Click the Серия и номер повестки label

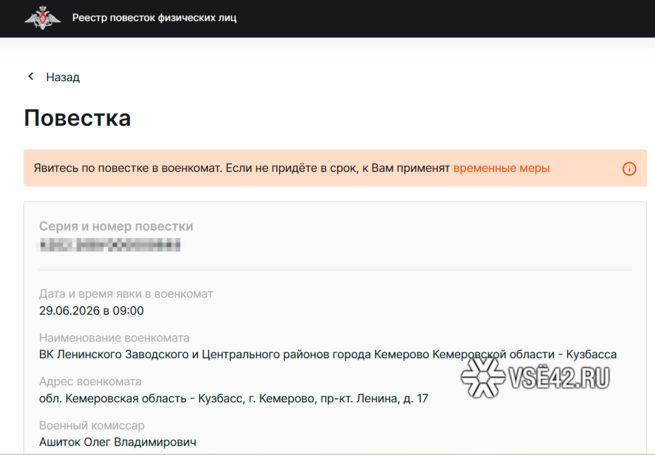pos(116,227)
